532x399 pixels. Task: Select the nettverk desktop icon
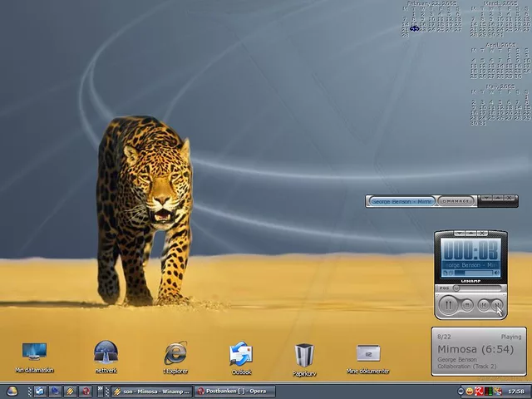pyautogui.click(x=106, y=352)
